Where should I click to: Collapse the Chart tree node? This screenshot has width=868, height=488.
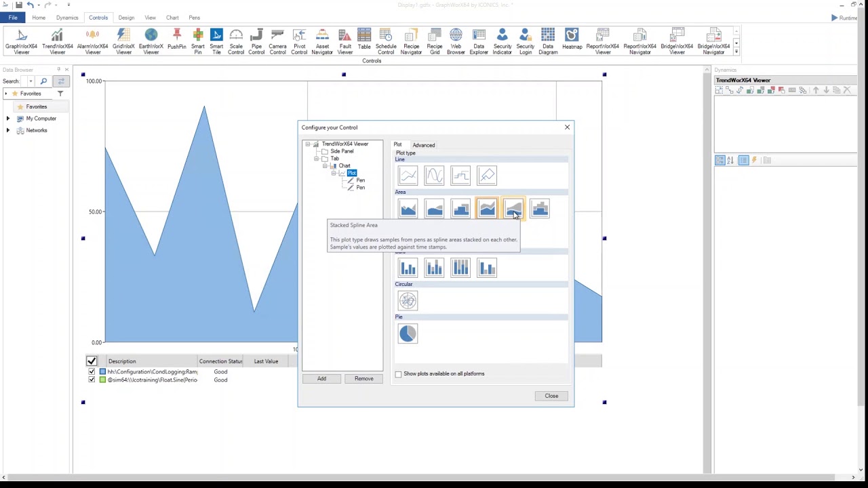point(325,166)
